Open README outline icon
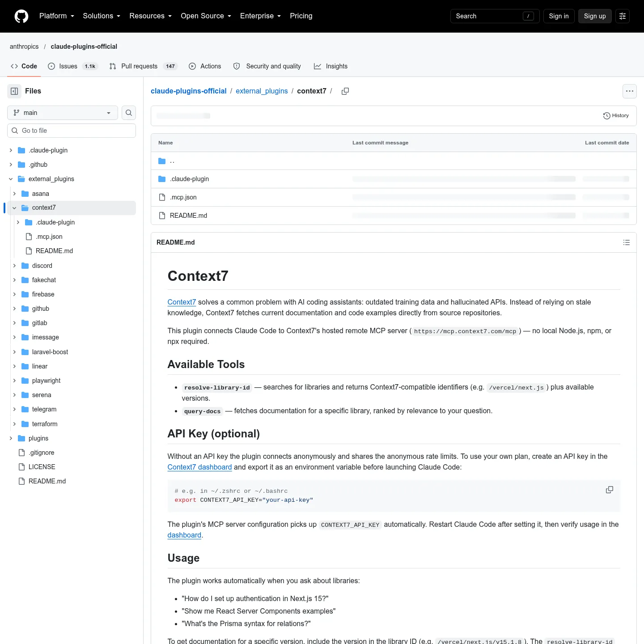This screenshot has width=644, height=644. pos(627,242)
